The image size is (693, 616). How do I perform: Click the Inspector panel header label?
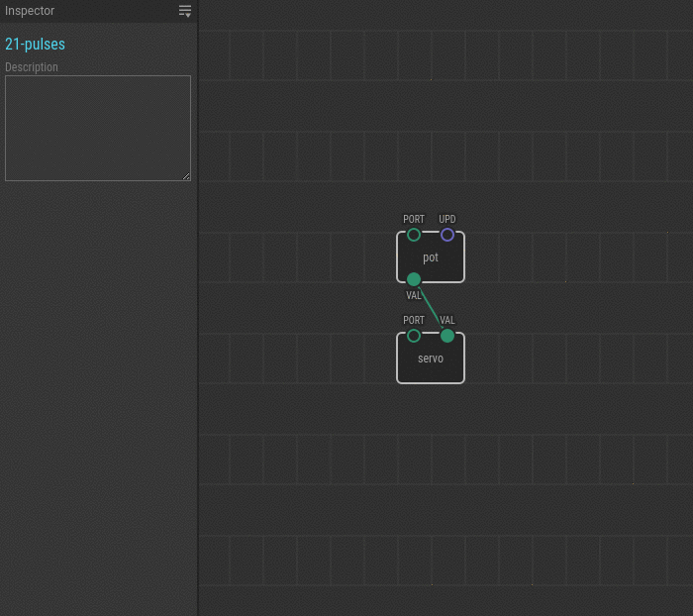coord(30,11)
